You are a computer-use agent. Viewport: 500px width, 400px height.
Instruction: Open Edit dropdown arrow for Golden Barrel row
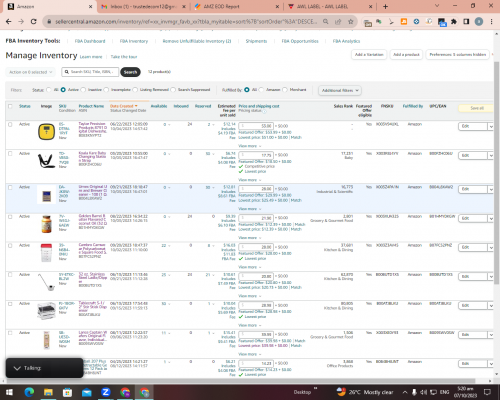491,219
